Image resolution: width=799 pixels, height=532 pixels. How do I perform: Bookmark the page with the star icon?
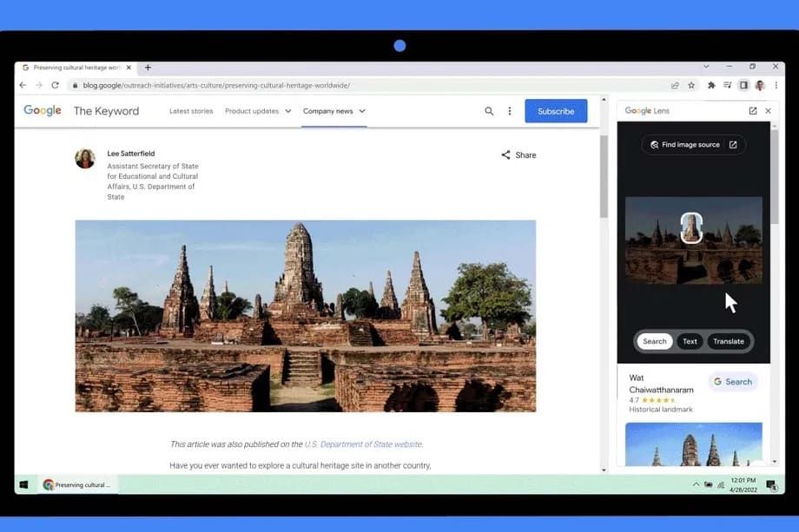690,85
